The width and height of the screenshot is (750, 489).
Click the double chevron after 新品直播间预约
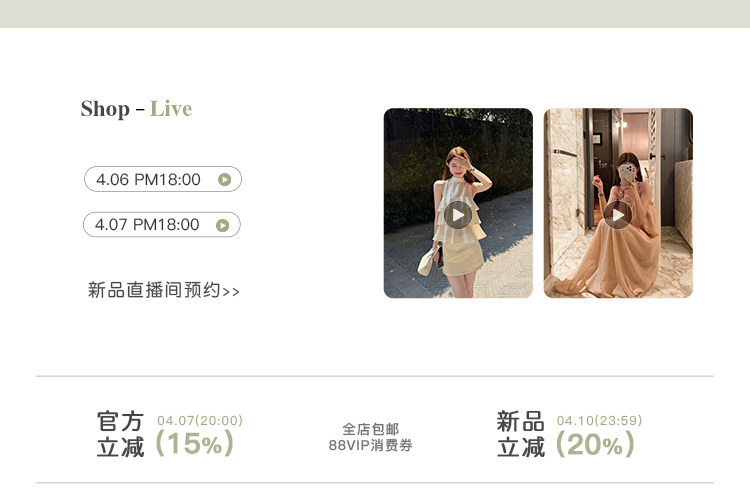231,292
